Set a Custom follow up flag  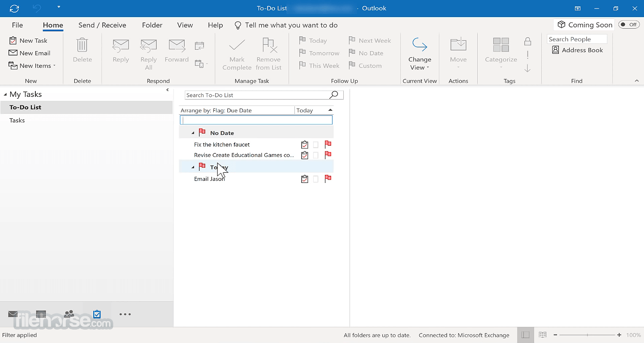pyautogui.click(x=365, y=65)
